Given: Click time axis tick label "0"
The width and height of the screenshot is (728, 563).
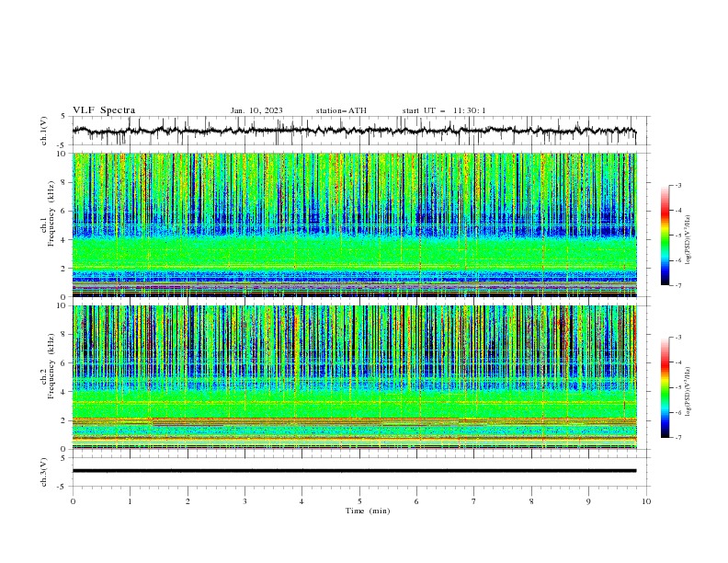Looking at the screenshot, I should (73, 501).
